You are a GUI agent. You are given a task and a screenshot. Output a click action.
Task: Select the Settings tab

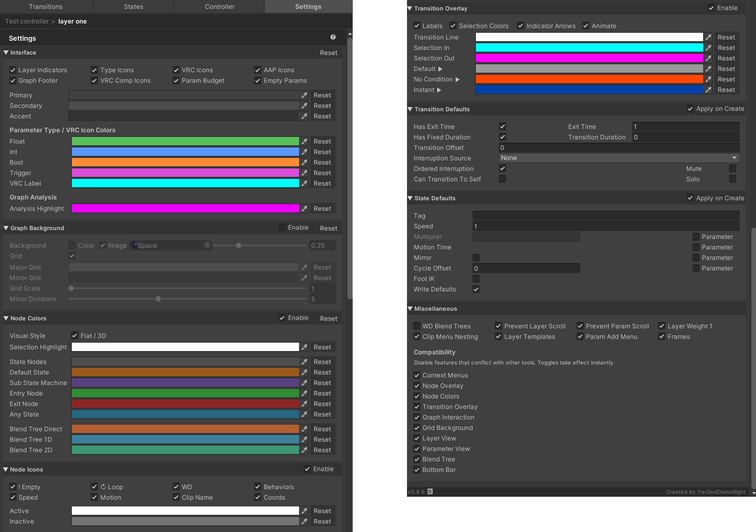coord(308,7)
